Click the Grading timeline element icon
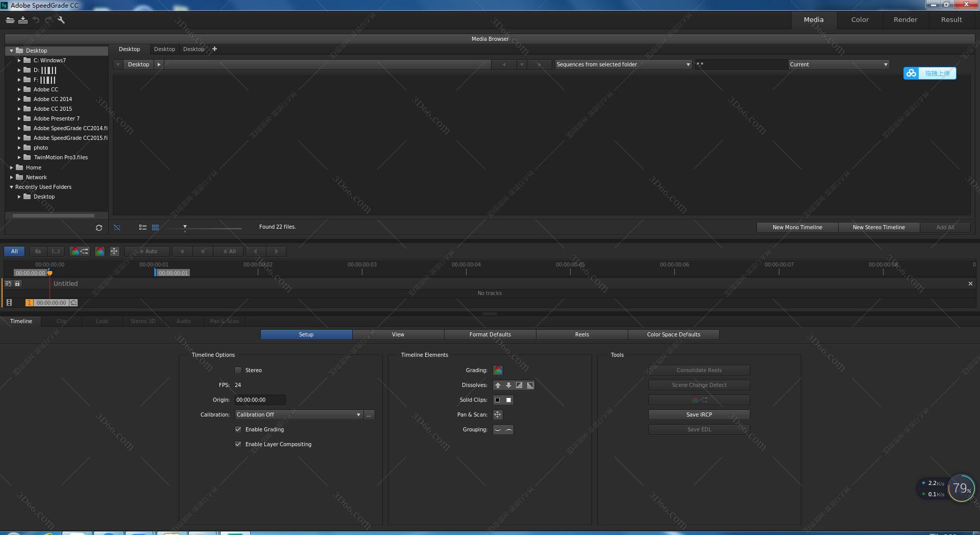 click(x=498, y=370)
